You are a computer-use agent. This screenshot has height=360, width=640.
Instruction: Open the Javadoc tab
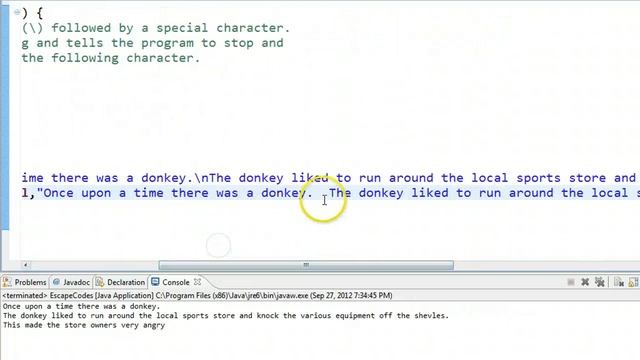pos(71,282)
